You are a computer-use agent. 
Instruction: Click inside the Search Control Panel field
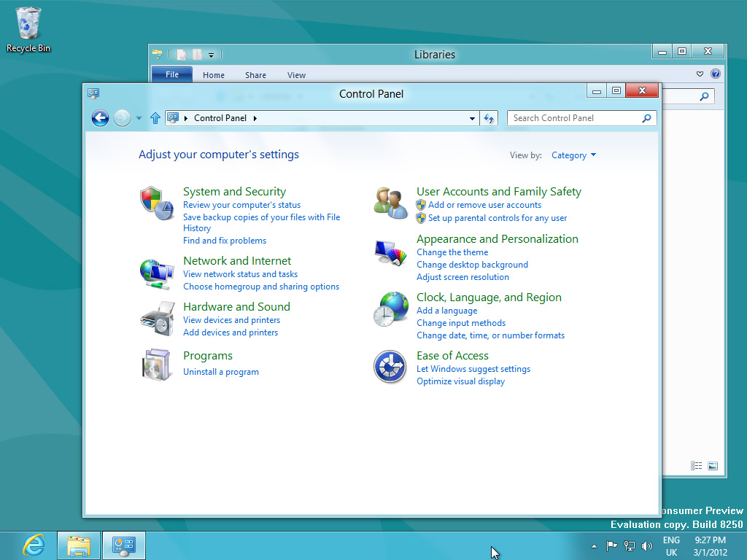pos(576,118)
